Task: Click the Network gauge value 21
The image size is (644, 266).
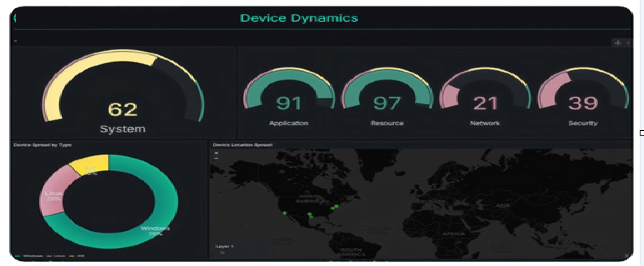Action: pos(485,103)
